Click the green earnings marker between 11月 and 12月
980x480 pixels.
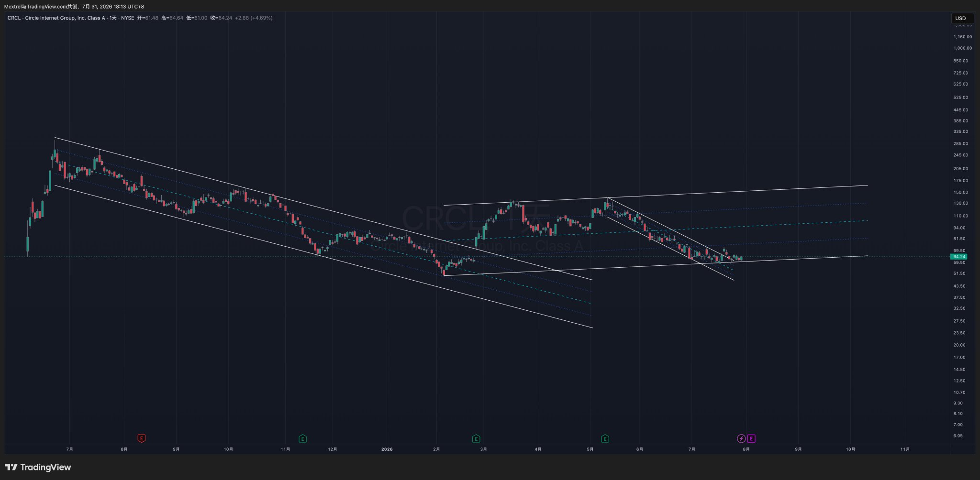pyautogui.click(x=302, y=438)
